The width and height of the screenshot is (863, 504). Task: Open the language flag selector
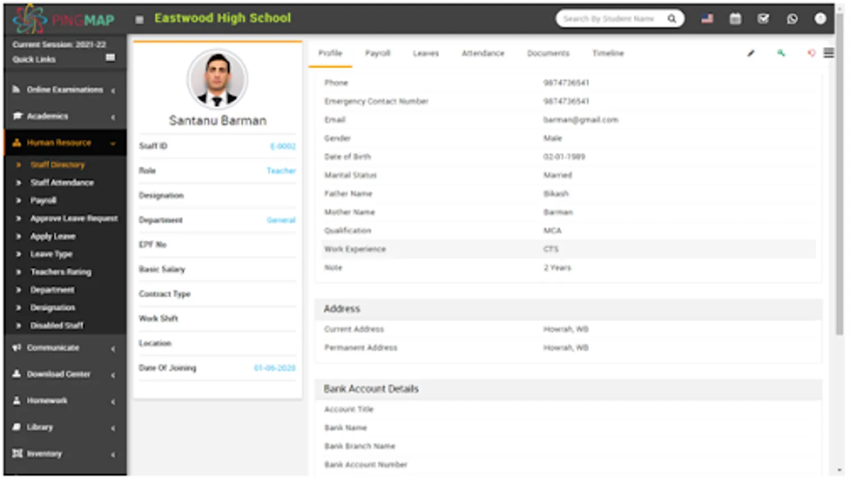coord(707,18)
